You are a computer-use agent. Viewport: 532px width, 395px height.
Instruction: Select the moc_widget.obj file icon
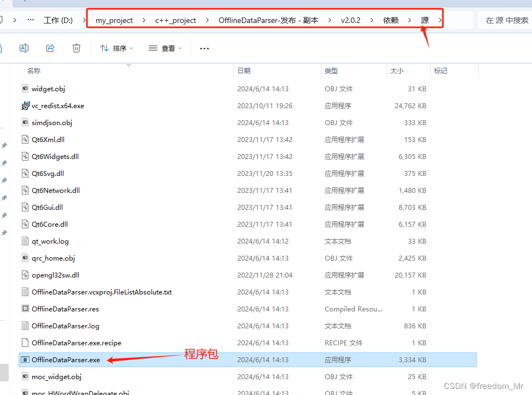coord(25,376)
